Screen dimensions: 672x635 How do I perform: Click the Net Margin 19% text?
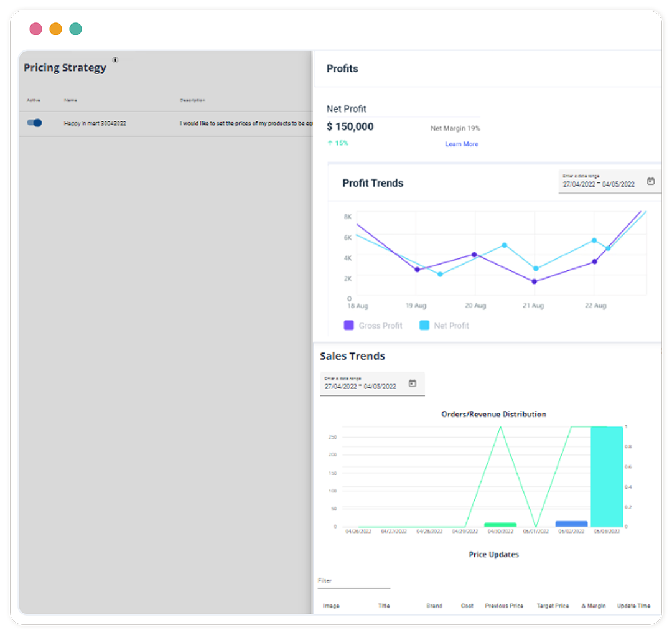coord(455,128)
